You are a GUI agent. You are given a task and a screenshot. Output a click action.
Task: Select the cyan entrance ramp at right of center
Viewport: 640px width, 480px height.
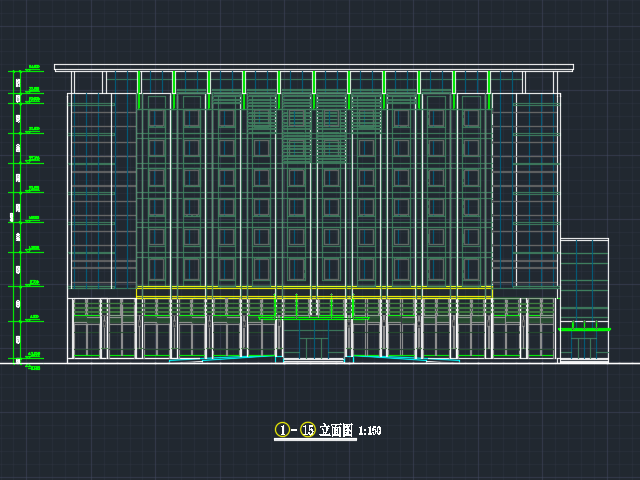click(x=388, y=358)
